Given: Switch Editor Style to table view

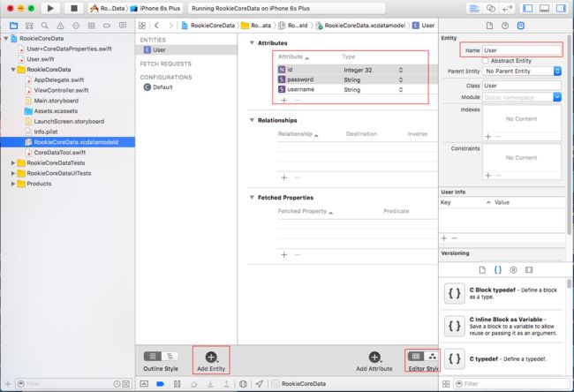Looking at the screenshot, I should [416, 356].
